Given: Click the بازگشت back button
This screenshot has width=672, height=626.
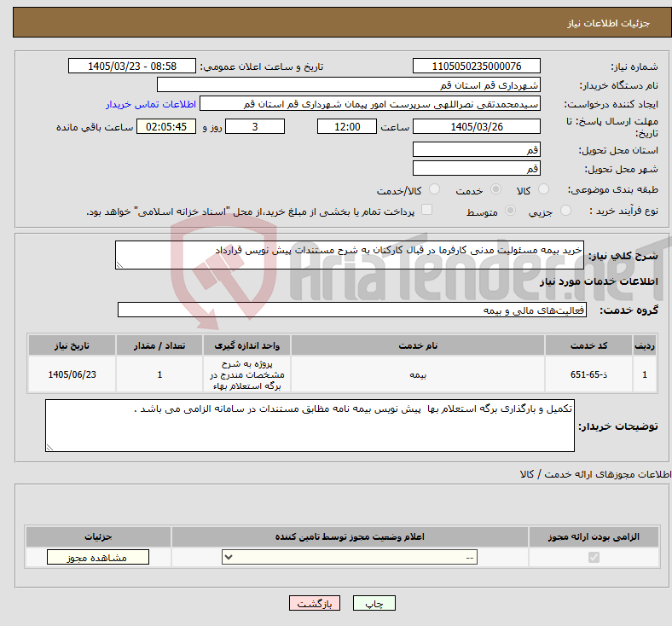Looking at the screenshot, I should click(x=315, y=603).
